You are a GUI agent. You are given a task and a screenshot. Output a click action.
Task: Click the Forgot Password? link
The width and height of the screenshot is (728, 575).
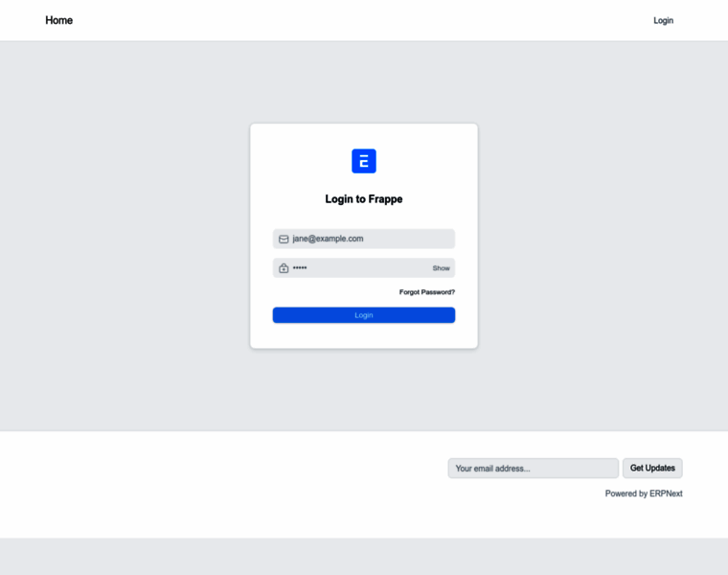point(427,292)
